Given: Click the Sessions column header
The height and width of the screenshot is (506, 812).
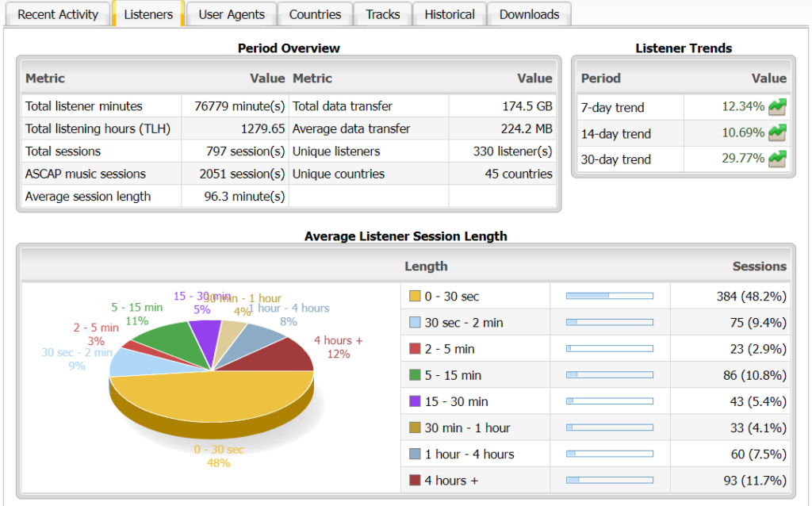Looking at the screenshot, I should [759, 266].
